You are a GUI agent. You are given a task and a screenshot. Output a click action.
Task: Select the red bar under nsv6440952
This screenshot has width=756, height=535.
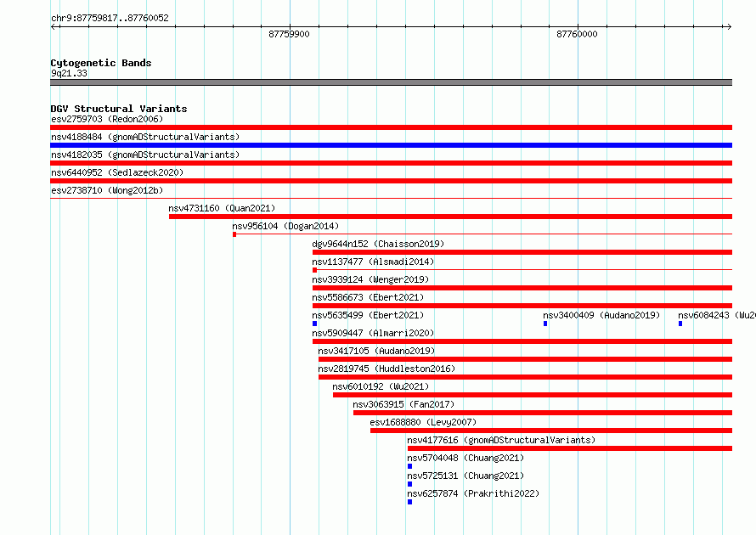[x=391, y=181]
